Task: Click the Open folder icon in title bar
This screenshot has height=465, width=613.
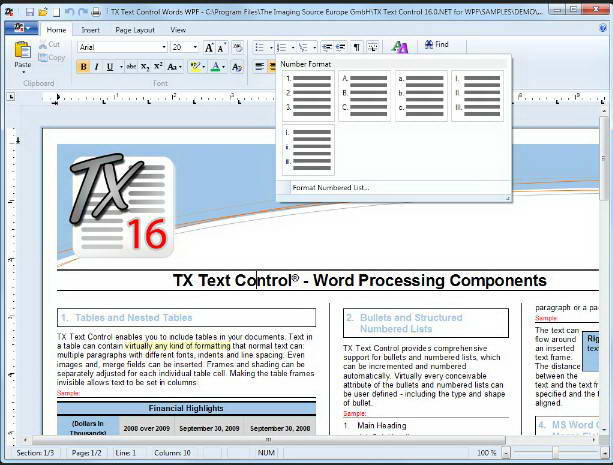Action: 43,12
